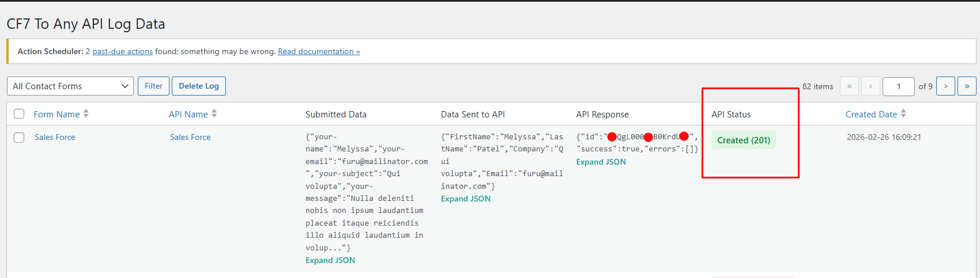
Task: Jump to the last page arrow
Action: (x=967, y=86)
